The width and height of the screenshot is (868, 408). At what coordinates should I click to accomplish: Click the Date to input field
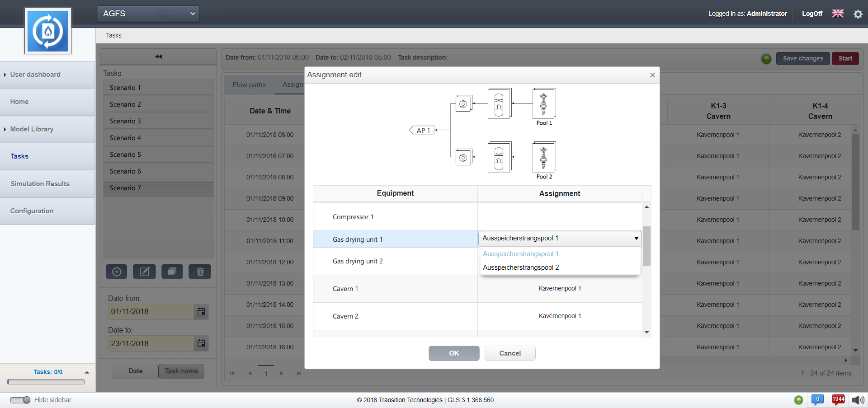coord(151,343)
